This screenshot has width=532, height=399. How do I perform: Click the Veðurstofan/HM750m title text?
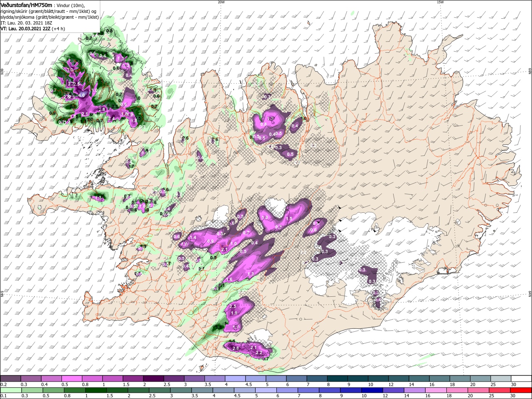click(x=26, y=5)
